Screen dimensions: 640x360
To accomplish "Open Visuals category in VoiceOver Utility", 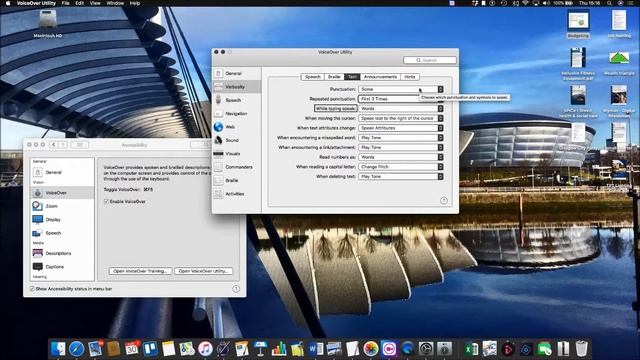I will [237, 153].
